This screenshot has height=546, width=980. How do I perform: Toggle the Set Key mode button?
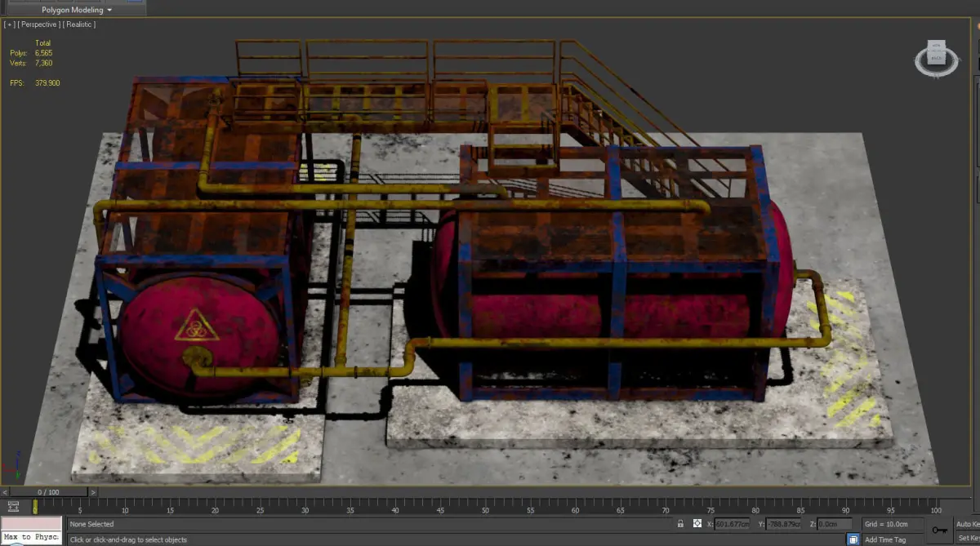coord(968,538)
